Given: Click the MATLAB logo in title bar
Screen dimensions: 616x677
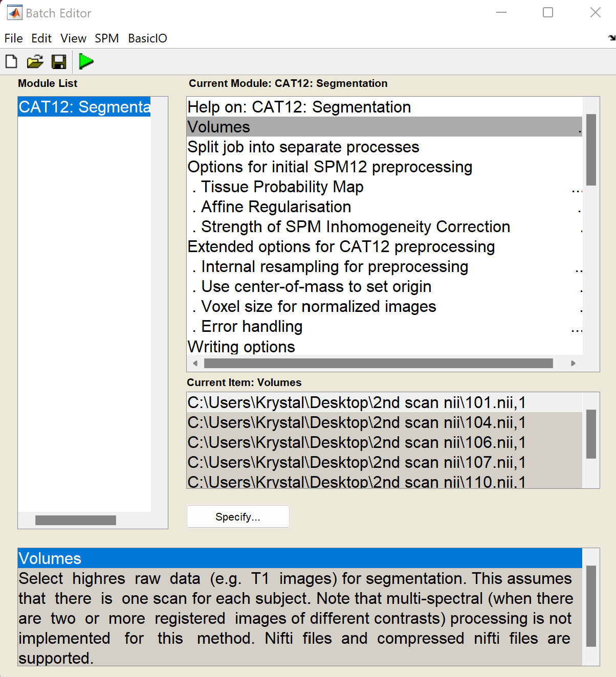Looking at the screenshot, I should 14,13.
